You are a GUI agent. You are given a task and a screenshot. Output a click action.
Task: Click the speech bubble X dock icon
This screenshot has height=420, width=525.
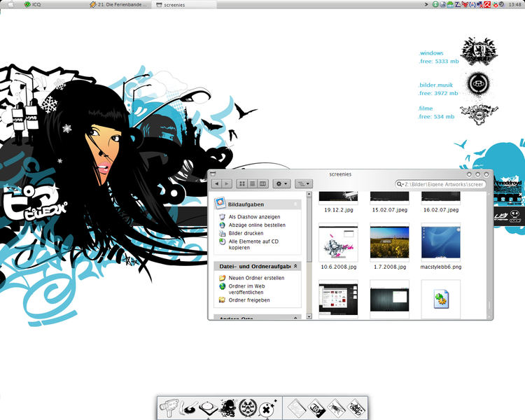[267, 409]
